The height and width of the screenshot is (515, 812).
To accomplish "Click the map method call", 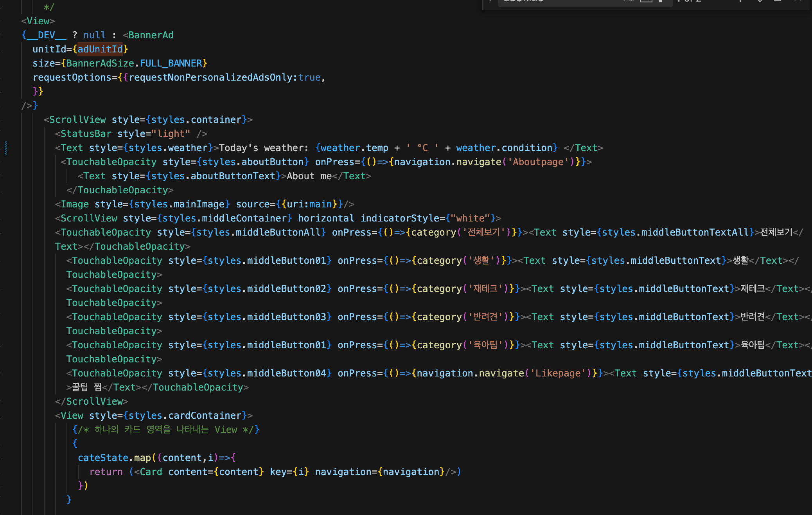I will (142, 458).
